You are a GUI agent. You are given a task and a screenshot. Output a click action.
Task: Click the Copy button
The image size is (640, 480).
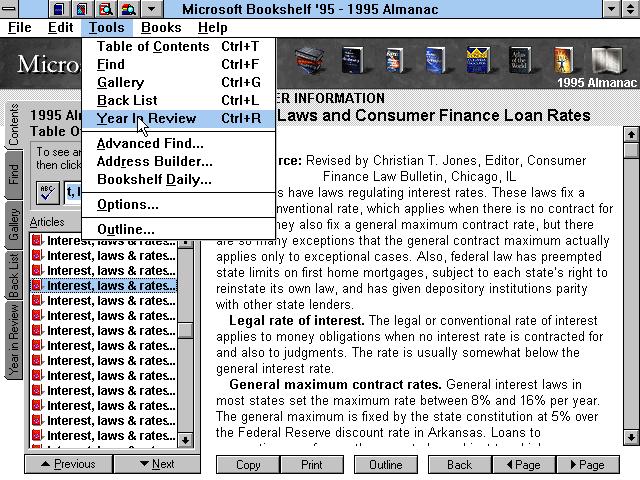point(248,465)
